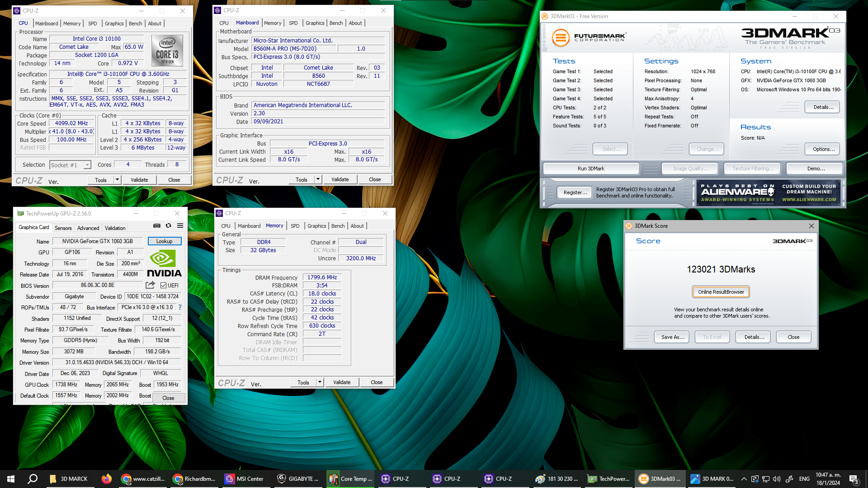868x488 pixels.
Task: Click the Futuremark Corporation logo
Action: [589, 38]
